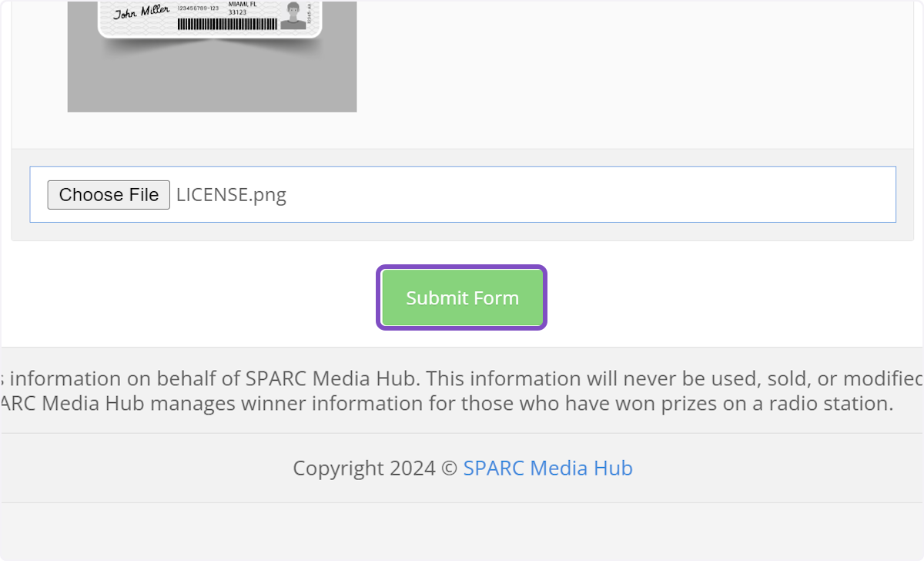Screen dimensions: 924x561
Task: Click the LICENSE.png file name text
Action: pos(231,195)
